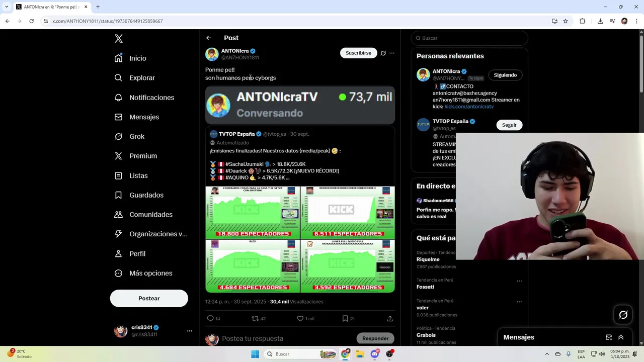Expand the Mensajes drawer chevrons
Image resolution: width=644 pixels, height=362 pixels.
621,337
